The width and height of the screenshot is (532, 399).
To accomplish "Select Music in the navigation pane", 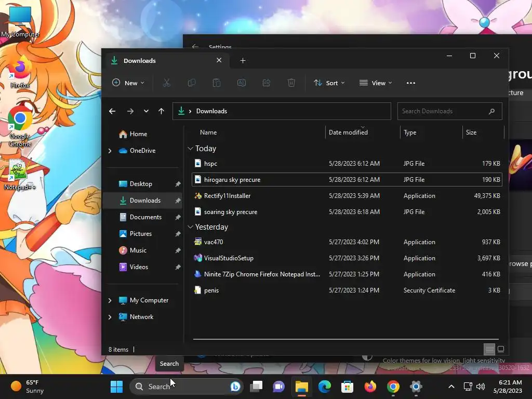I will (x=143, y=250).
